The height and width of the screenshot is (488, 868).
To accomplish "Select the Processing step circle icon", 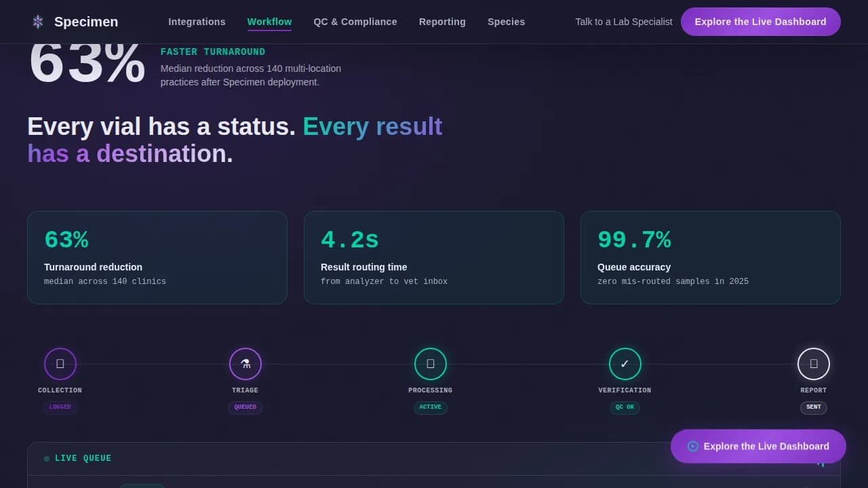I will click(x=431, y=364).
